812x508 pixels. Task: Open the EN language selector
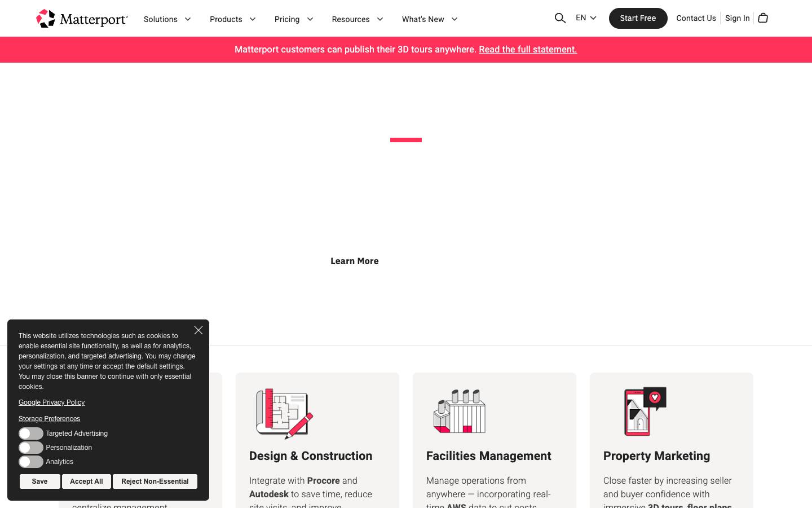(x=586, y=18)
